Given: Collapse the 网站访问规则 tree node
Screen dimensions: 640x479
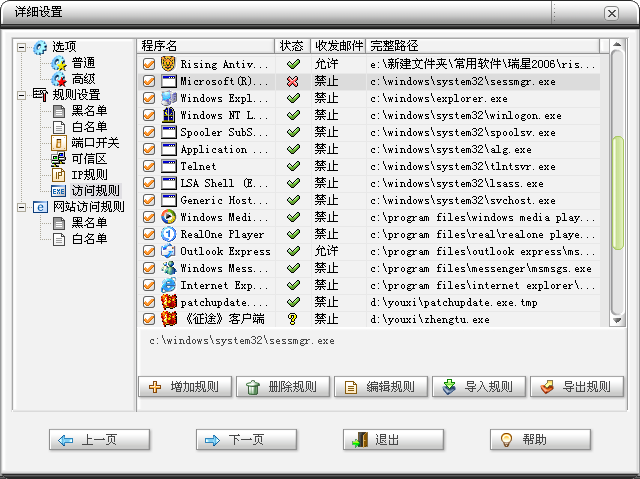Looking at the screenshot, I should [x=21, y=208].
